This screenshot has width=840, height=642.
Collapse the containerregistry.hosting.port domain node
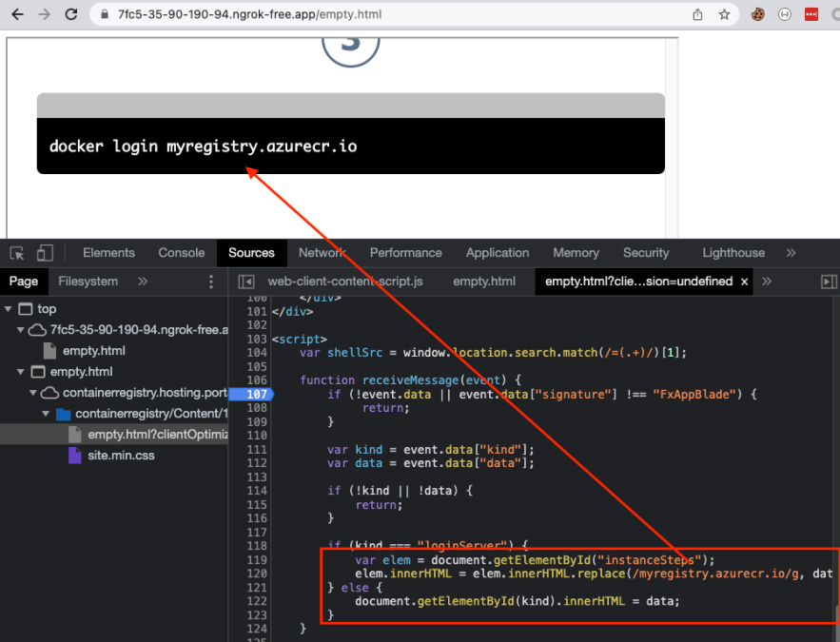33,393
